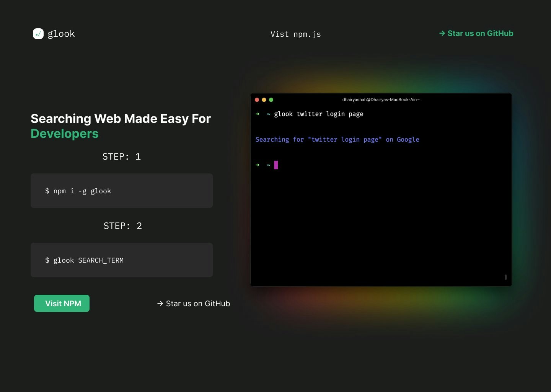Screen dimensions: 551x392
Task: Click the magenta terminal cursor block
Action: pyautogui.click(x=276, y=165)
